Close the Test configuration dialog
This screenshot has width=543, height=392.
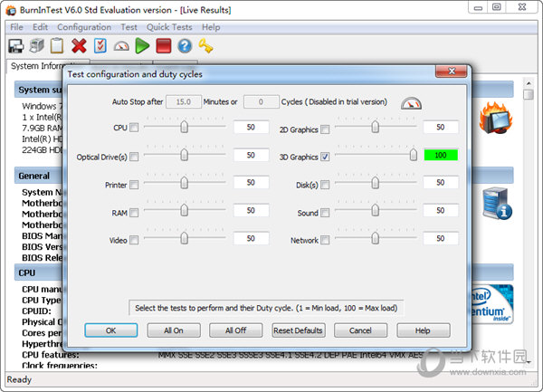pyautogui.click(x=452, y=71)
